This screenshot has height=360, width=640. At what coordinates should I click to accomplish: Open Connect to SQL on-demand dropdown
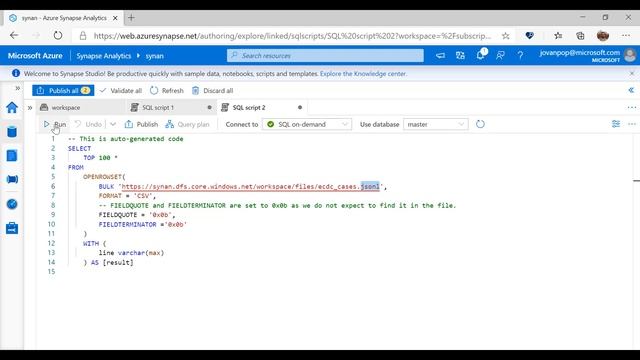pyautogui.click(x=307, y=124)
